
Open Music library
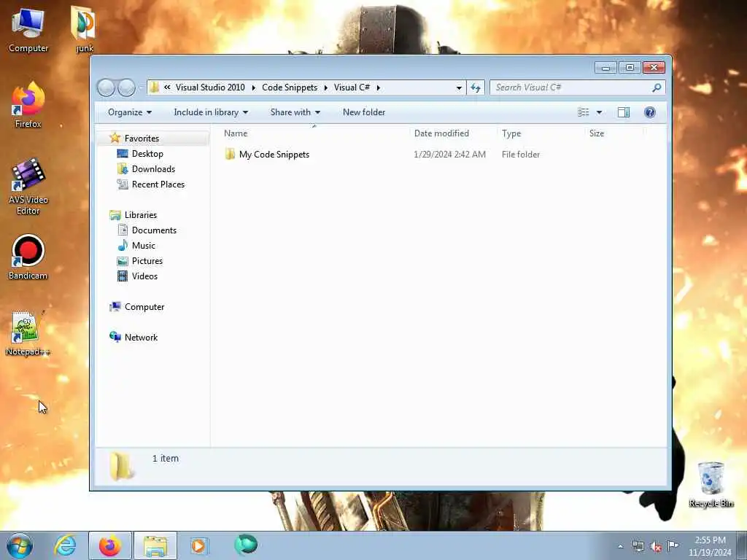click(x=144, y=245)
